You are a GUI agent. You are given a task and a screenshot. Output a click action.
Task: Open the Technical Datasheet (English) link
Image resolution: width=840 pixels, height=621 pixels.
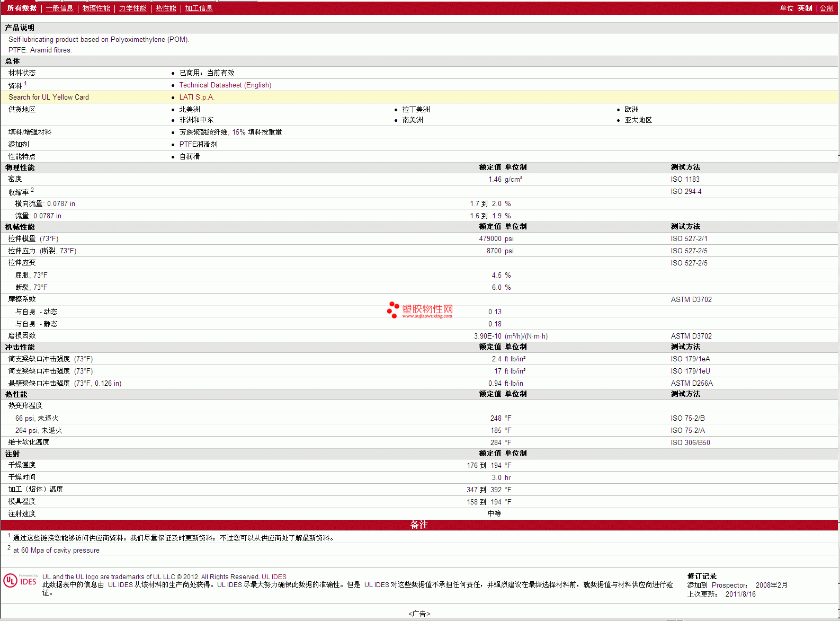(x=225, y=85)
